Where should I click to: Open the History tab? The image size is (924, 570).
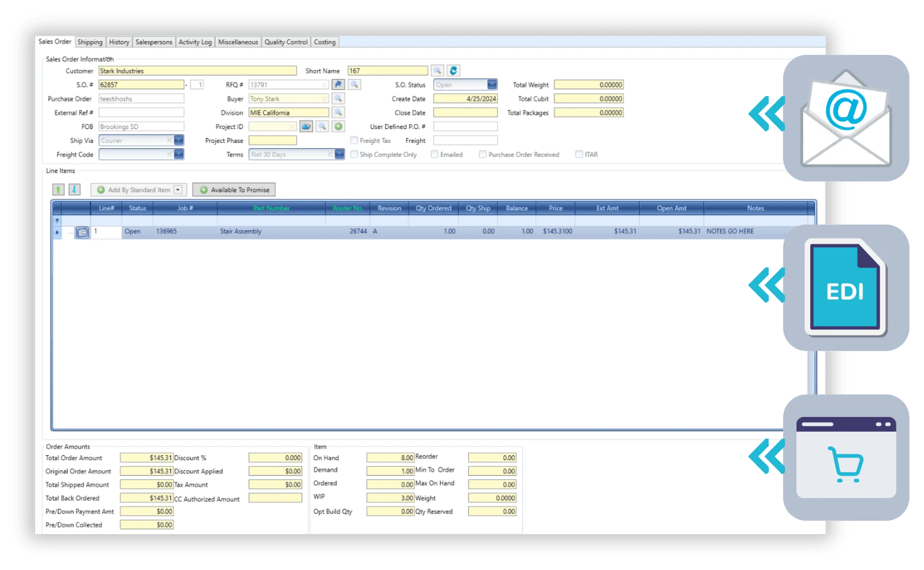pyautogui.click(x=119, y=42)
